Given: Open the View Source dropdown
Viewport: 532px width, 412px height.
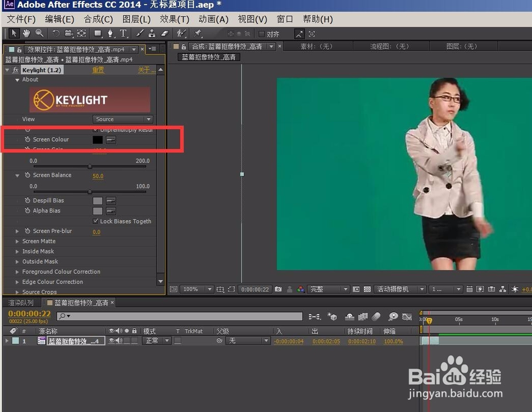Looking at the screenshot, I should click(123, 119).
